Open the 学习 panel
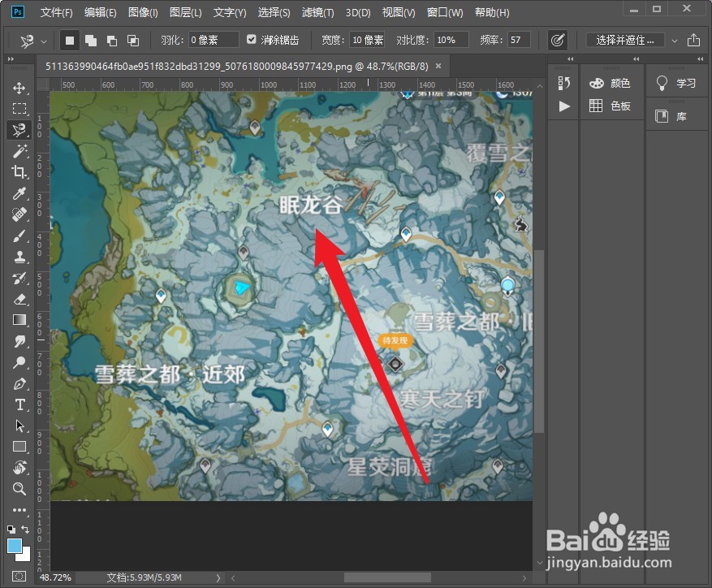The width and height of the screenshot is (712, 588). coord(676,83)
